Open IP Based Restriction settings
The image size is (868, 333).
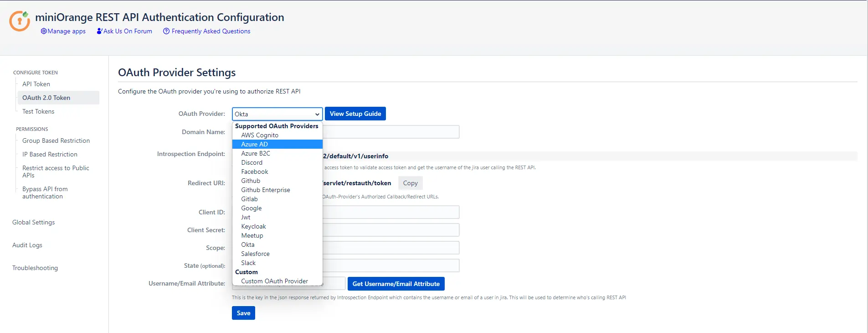pyautogui.click(x=50, y=154)
